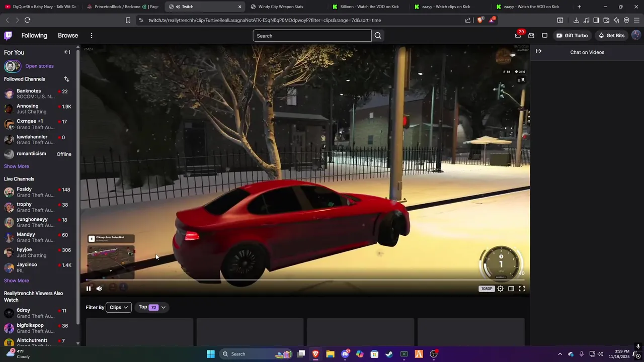Pause the clip playback
The width and height of the screenshot is (644, 362).
[89, 289]
